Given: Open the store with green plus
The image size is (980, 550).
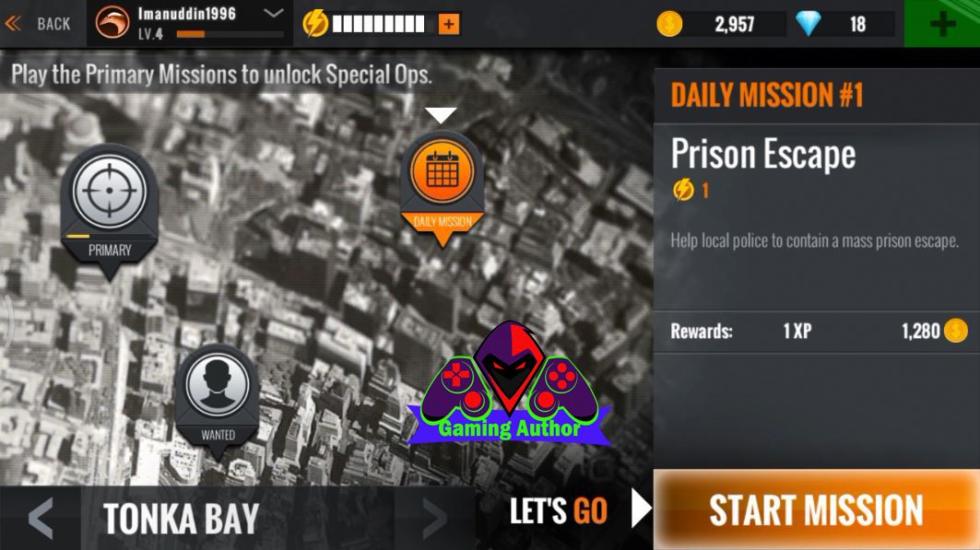Looking at the screenshot, I should [942, 24].
